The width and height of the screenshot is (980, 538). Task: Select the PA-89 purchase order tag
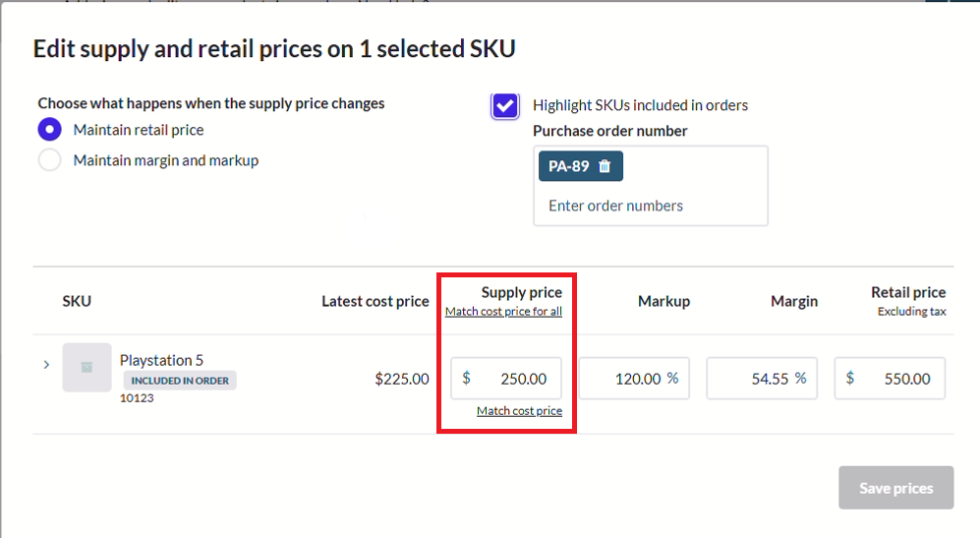pos(569,166)
